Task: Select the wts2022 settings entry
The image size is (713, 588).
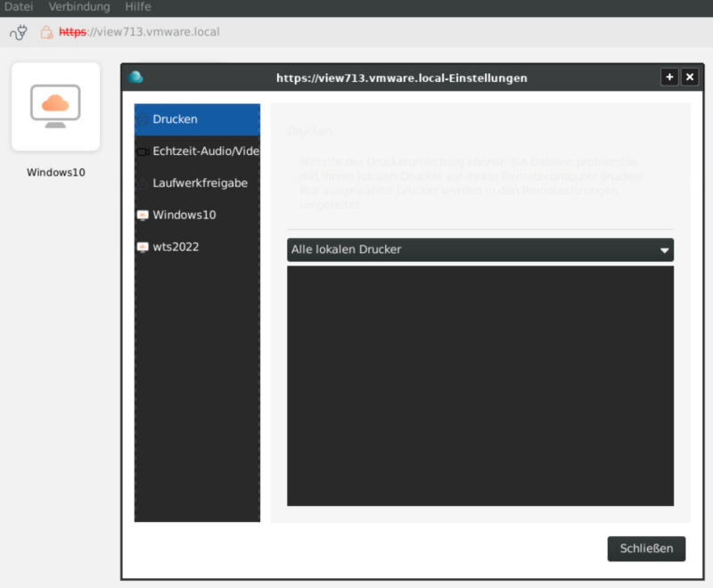Action: [176, 248]
